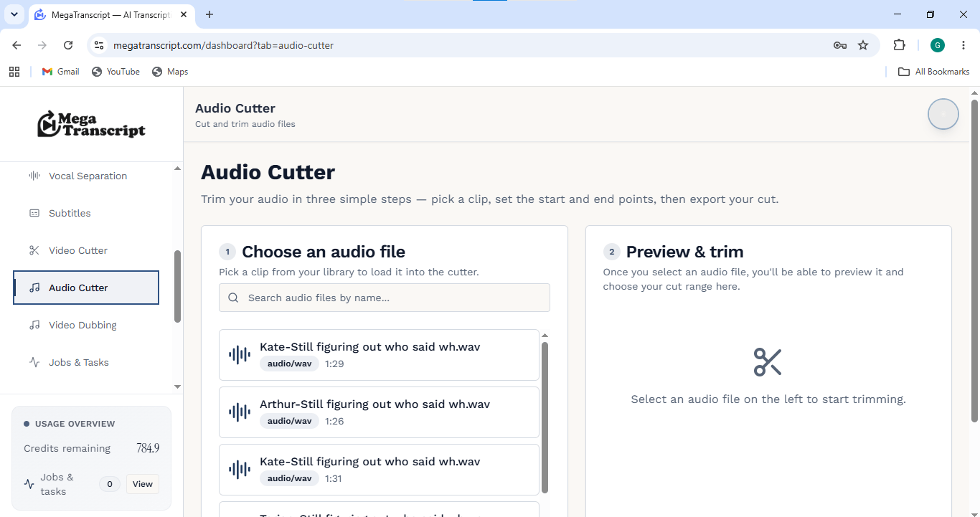
Task: Go back to the previous page
Action: 17,45
